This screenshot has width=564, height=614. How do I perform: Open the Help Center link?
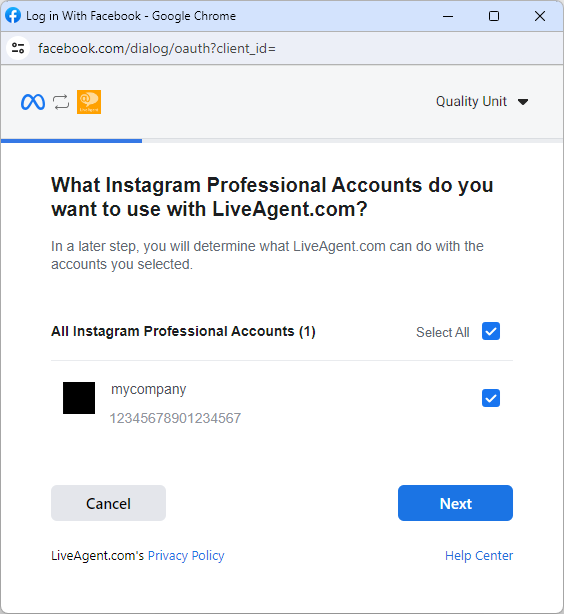[479, 556]
